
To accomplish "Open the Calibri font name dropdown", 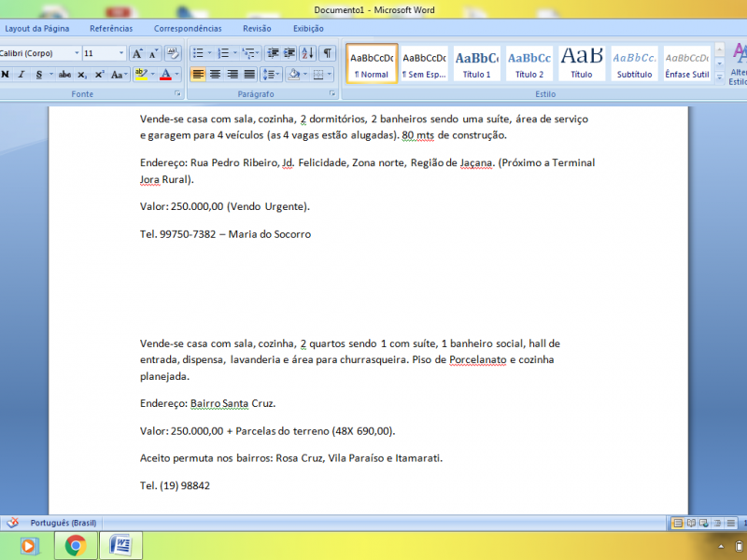I will [x=77, y=53].
